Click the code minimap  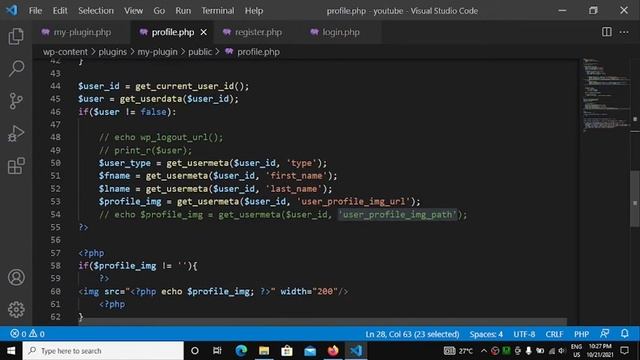pyautogui.click(x=606, y=95)
